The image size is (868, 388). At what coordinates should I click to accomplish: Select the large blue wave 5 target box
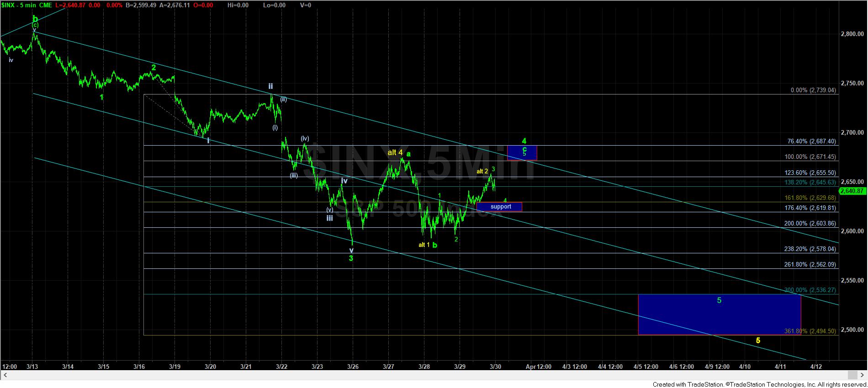(x=719, y=315)
